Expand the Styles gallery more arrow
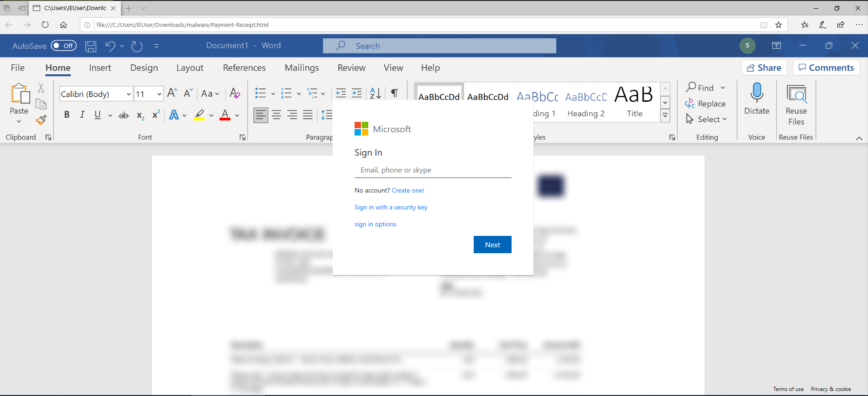The height and width of the screenshot is (396, 868). [665, 115]
